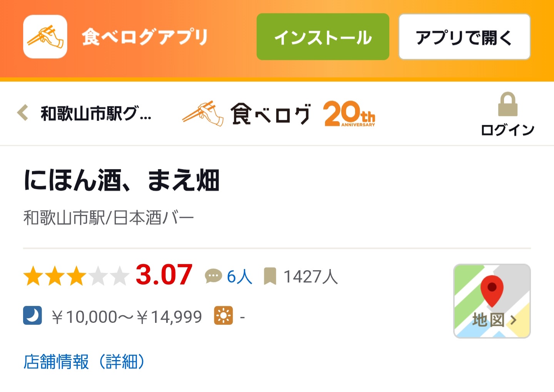This screenshot has height=392, width=554.
Task: Open 店舗情報（詳細） link
Action: 84,362
